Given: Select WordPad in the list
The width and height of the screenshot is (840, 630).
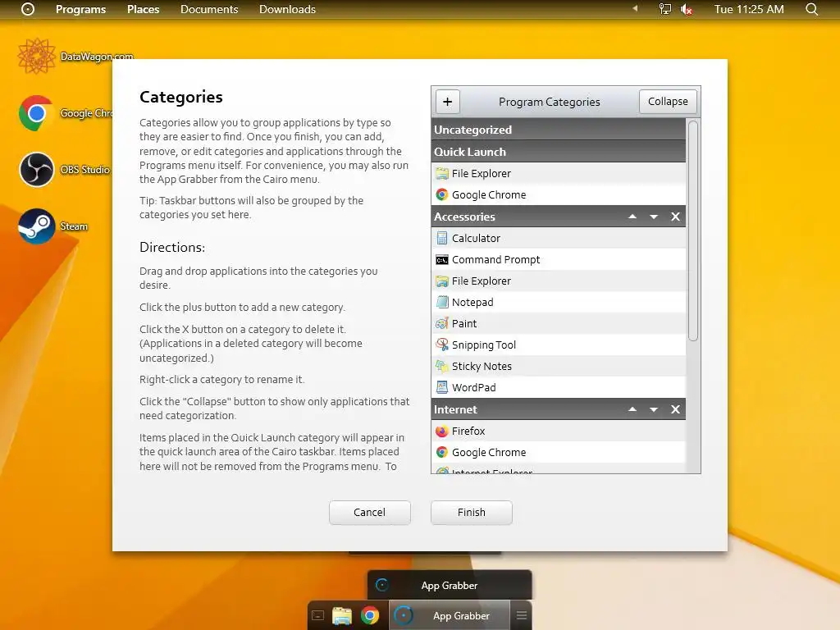Looking at the screenshot, I should (558, 387).
